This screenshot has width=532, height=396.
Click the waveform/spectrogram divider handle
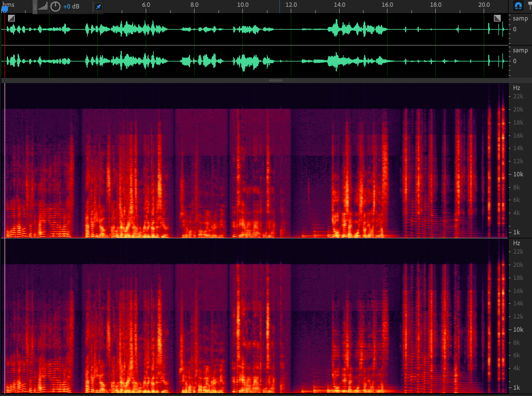click(275, 81)
